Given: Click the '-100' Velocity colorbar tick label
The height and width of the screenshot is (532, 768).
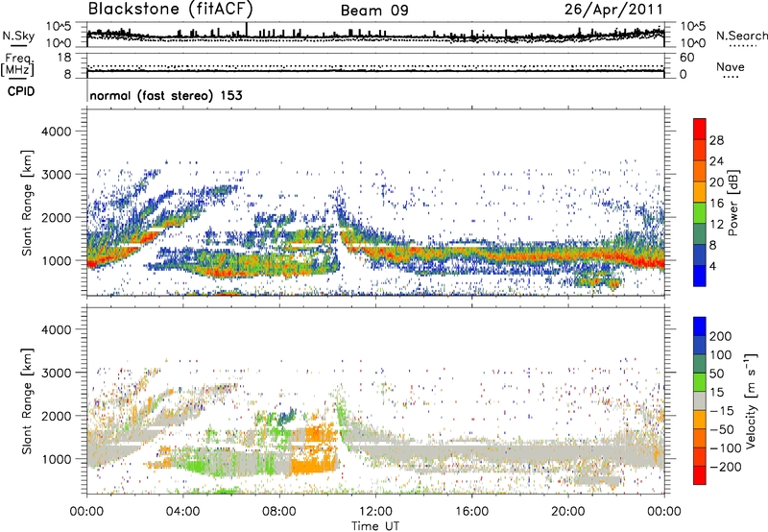Looking at the screenshot, I should click(726, 448).
